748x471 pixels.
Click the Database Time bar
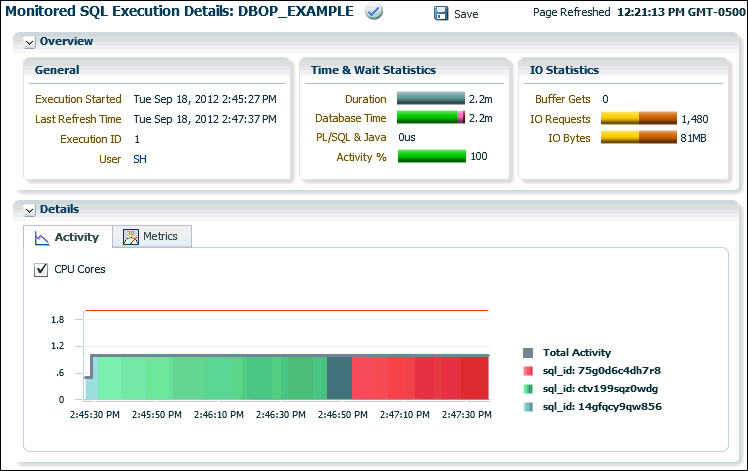431,118
